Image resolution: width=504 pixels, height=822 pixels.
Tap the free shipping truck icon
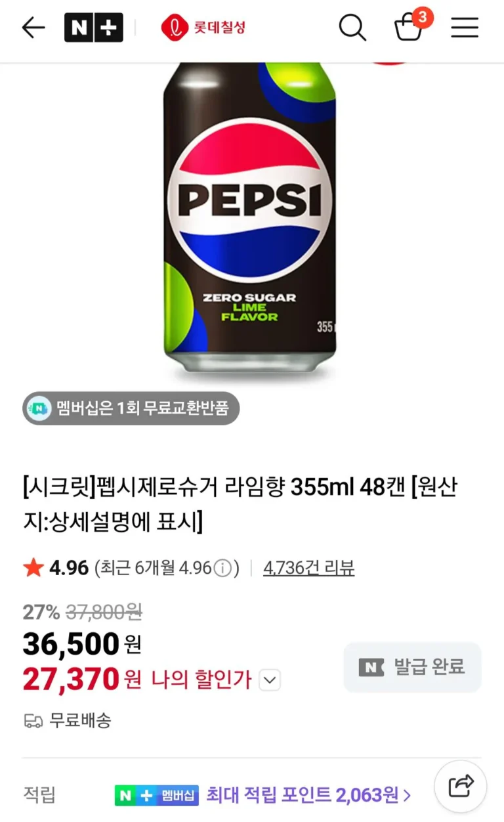tap(33, 720)
